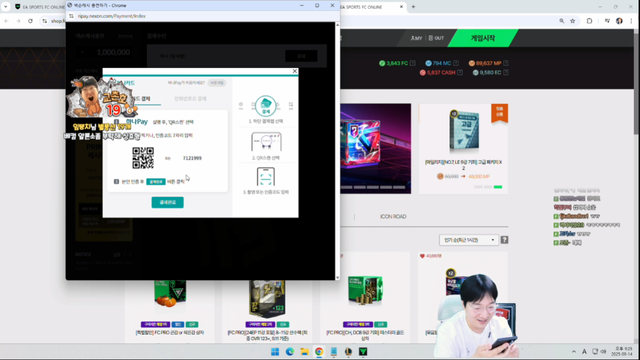
Task: Open the MY account link
Action: click(416, 38)
